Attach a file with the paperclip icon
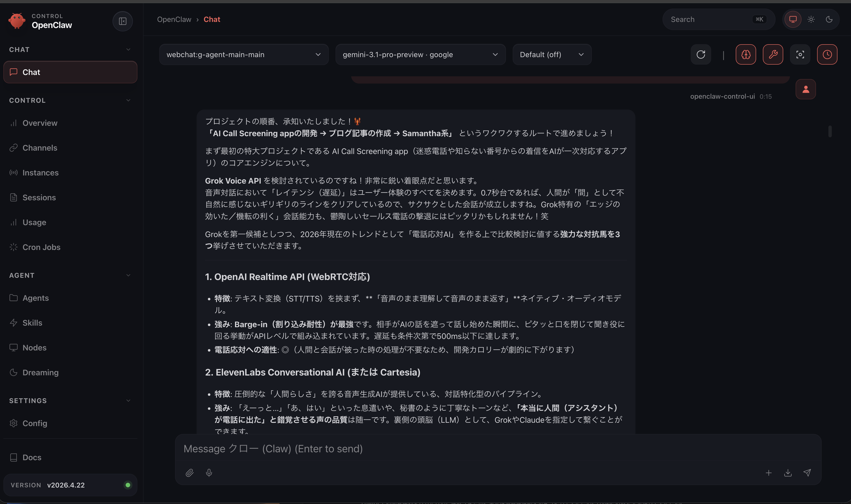 [190, 473]
